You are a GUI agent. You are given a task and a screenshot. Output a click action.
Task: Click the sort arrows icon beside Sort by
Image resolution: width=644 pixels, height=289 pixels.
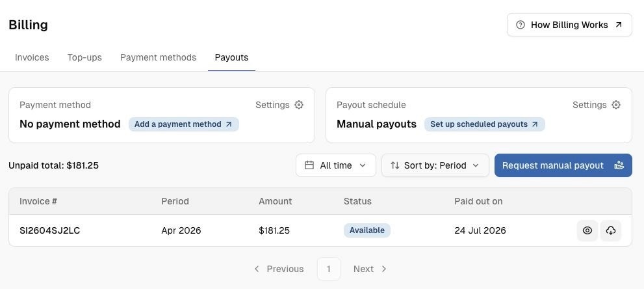(x=395, y=165)
